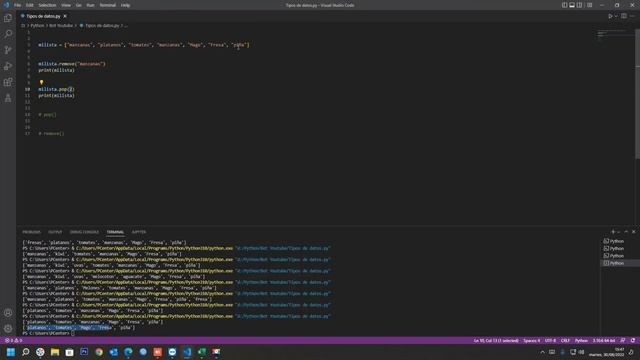
Task: Open the Terminal menu
Action: click(108, 5)
